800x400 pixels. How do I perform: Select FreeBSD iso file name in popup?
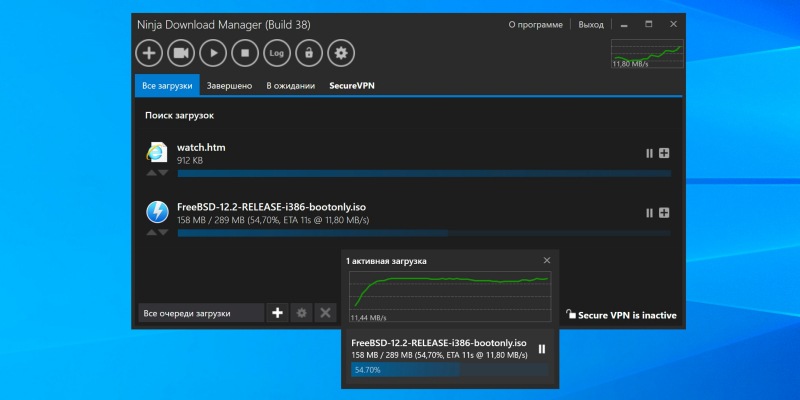coord(439,343)
